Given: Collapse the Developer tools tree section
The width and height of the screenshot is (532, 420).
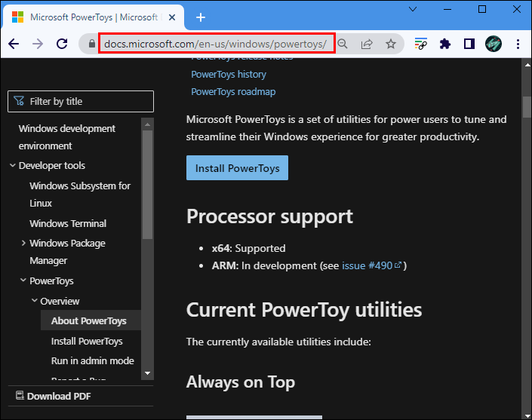Looking at the screenshot, I should tap(13, 166).
